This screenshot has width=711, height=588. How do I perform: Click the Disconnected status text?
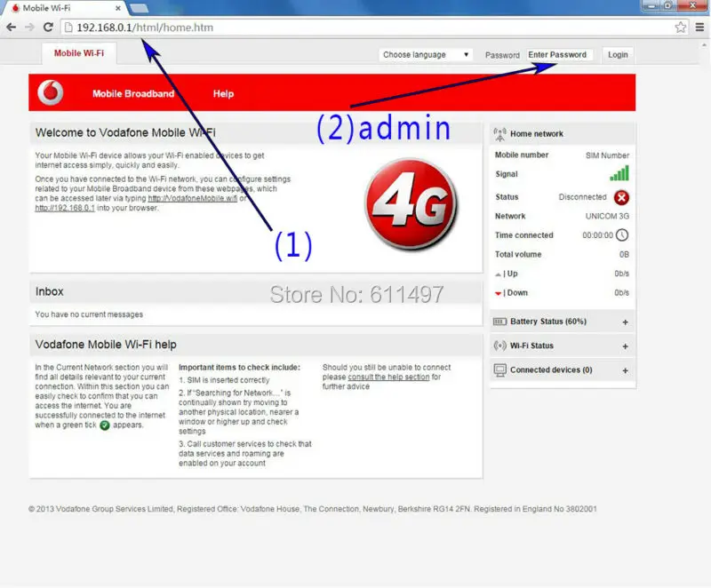(x=582, y=197)
